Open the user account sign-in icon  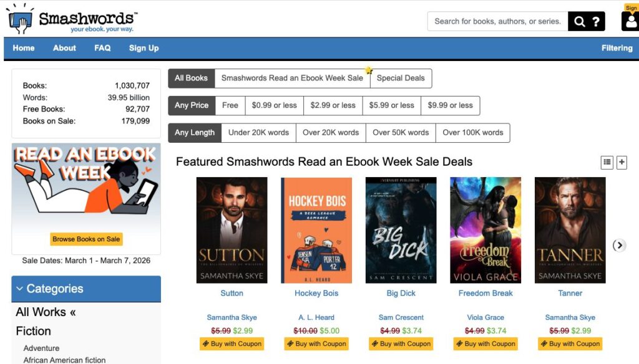(630, 21)
